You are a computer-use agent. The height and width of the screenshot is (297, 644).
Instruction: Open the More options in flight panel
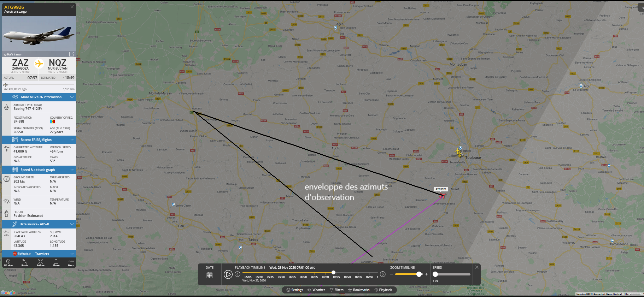[71, 262]
